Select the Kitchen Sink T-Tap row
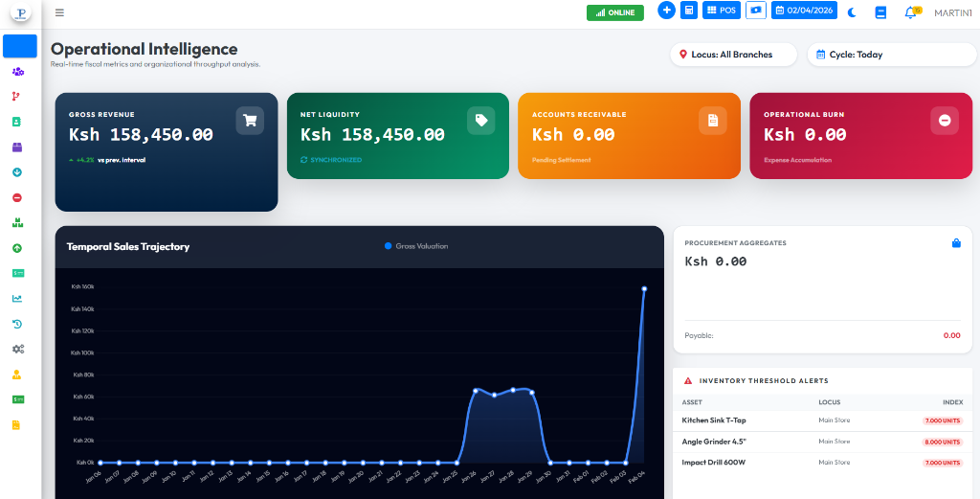This screenshot has width=980, height=499. pos(822,420)
